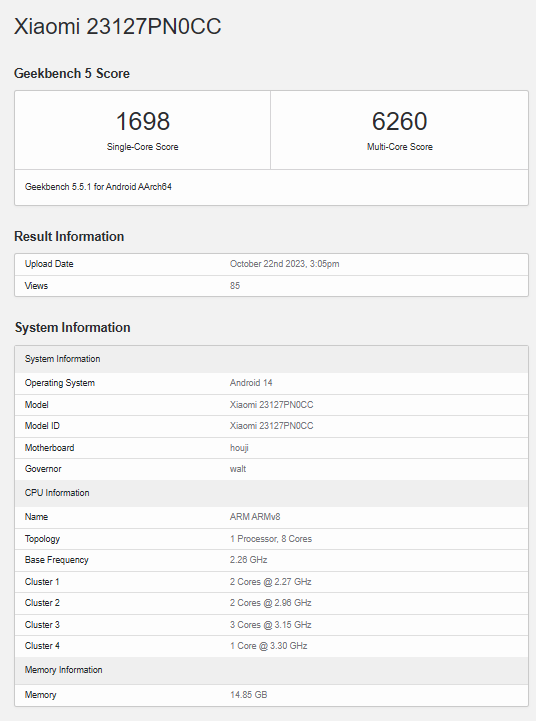Click the Xiaomi 23127PN0CC page title

118,26
